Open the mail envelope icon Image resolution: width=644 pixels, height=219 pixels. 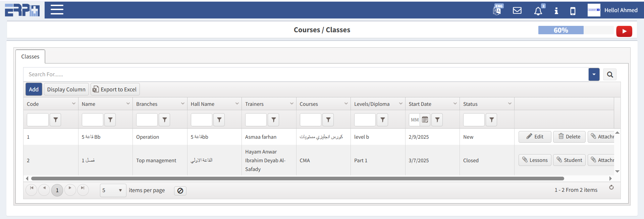click(x=517, y=10)
